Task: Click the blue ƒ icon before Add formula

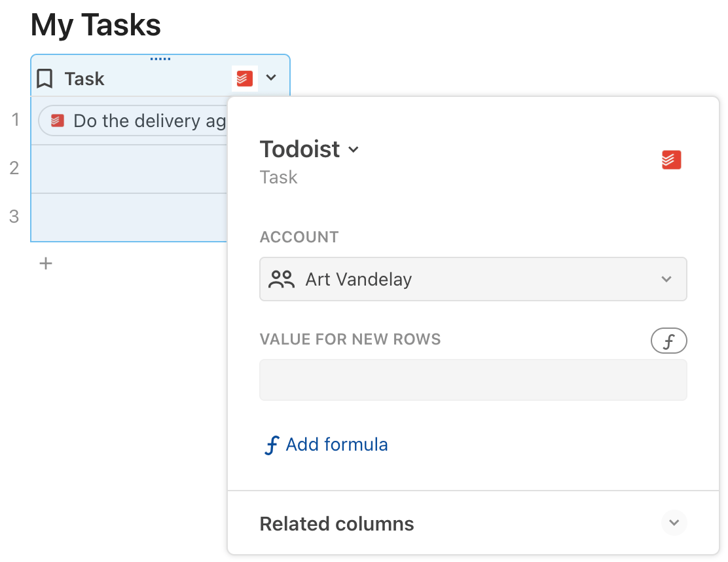Action: click(x=270, y=444)
